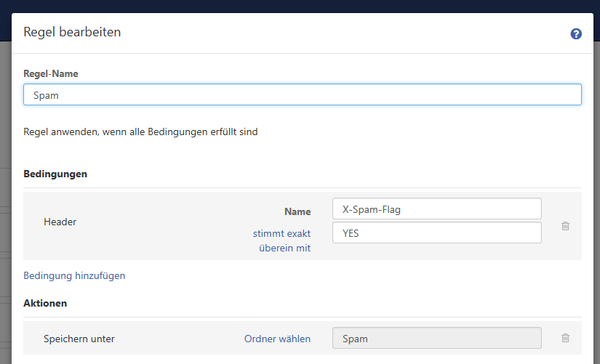
Task: Click the grayed Spam folder field in Aktionen
Action: [x=436, y=339]
